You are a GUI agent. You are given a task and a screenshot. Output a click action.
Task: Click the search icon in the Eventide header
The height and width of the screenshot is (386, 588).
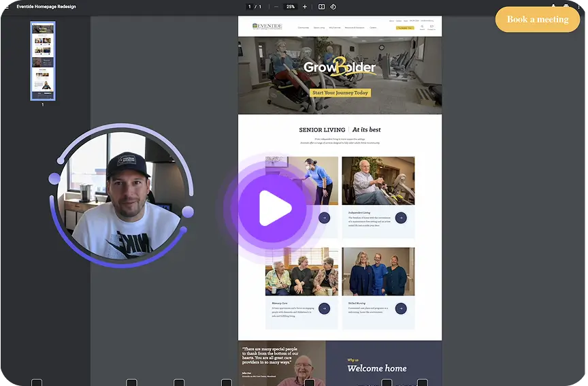[422, 27]
